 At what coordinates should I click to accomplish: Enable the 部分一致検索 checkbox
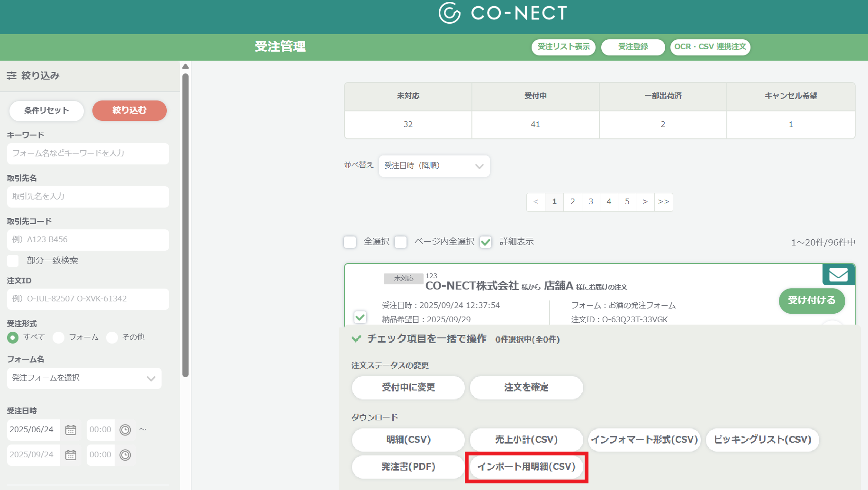click(x=13, y=261)
